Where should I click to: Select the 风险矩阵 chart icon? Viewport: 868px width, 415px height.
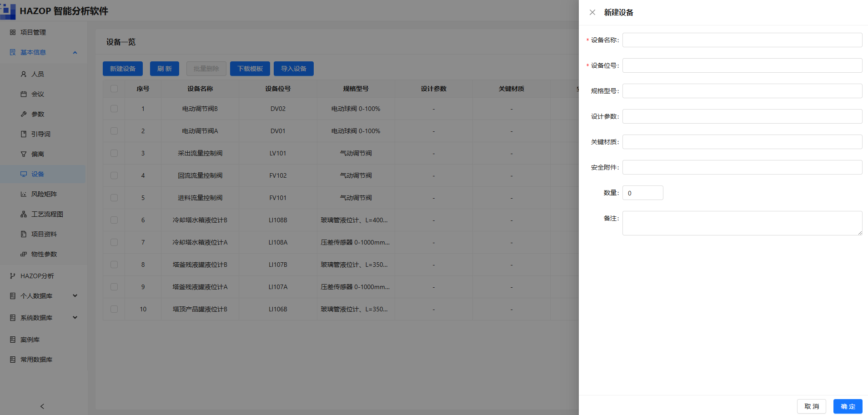point(24,194)
